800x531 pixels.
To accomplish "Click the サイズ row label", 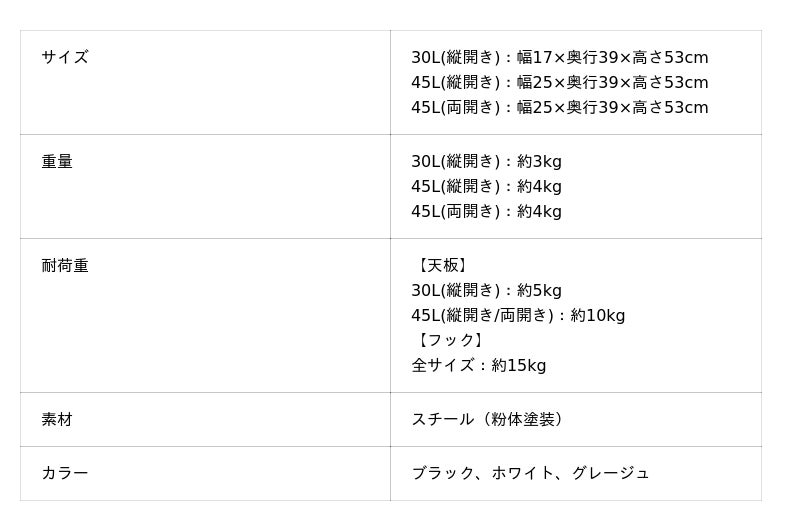I will pyautogui.click(x=65, y=57).
